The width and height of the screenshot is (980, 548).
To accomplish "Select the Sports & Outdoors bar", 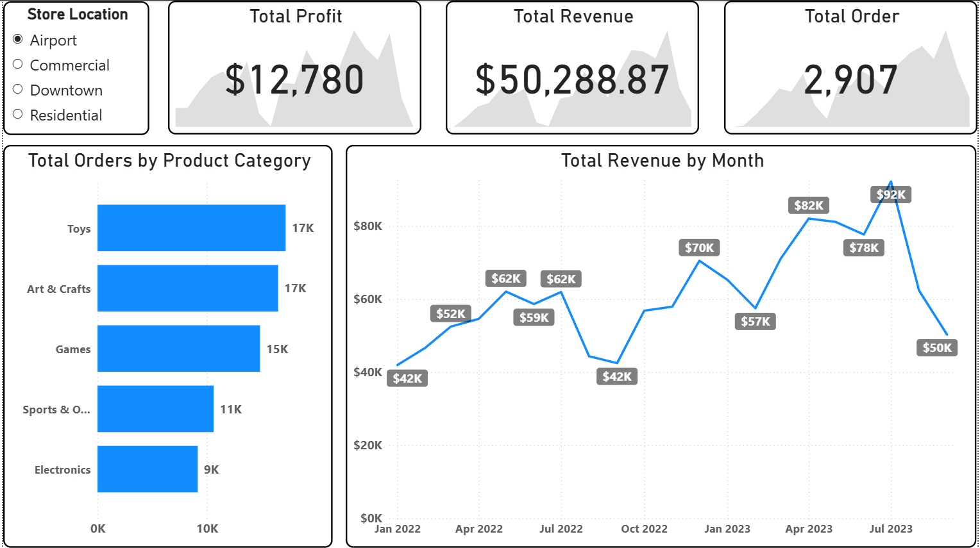I will pyautogui.click(x=155, y=409).
